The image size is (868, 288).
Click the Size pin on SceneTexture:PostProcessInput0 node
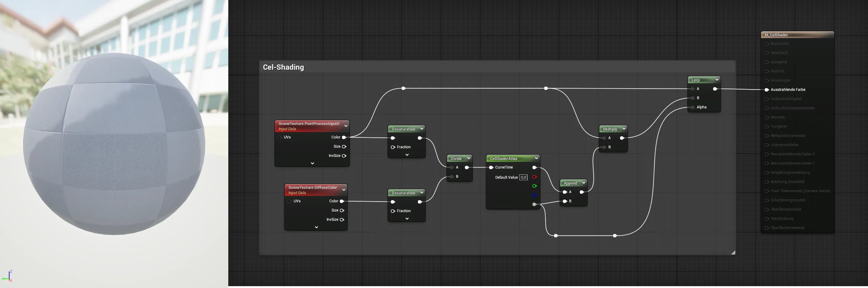point(344,146)
